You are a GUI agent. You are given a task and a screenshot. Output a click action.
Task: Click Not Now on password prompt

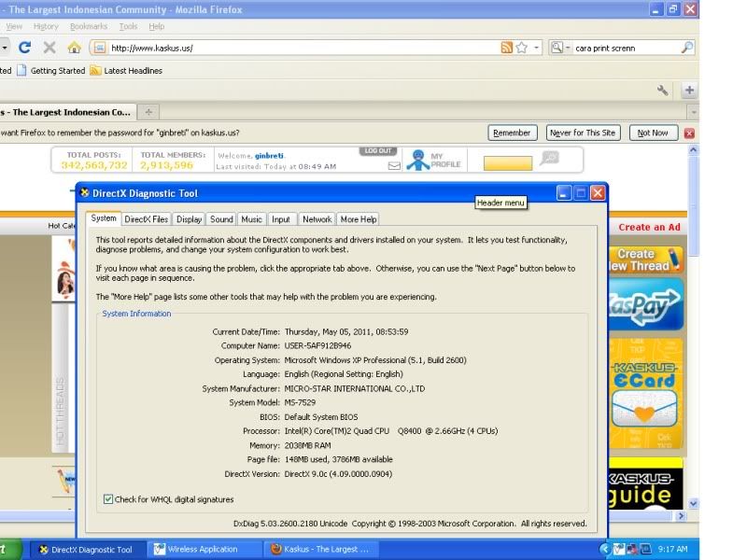pos(653,133)
